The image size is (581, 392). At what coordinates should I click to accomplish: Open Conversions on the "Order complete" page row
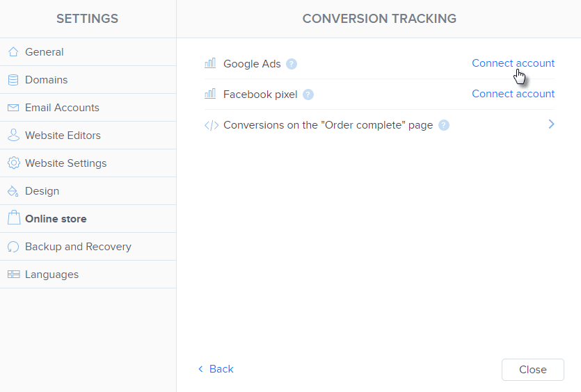pos(328,125)
